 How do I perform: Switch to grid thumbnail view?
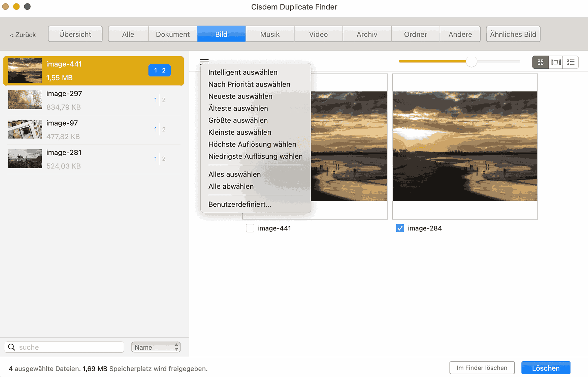pyautogui.click(x=540, y=62)
